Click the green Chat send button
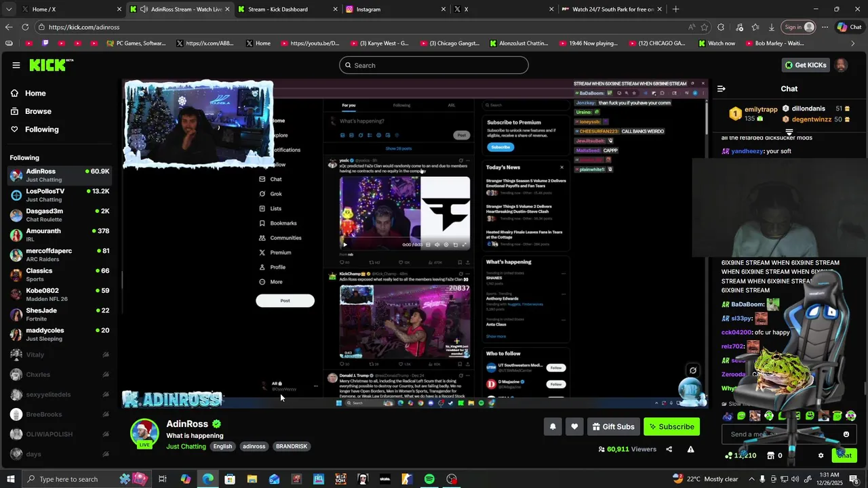 [844, 455]
